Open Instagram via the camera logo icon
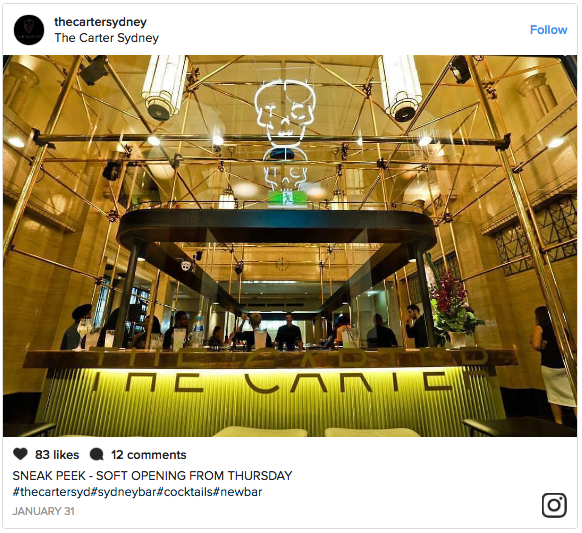The height and width of the screenshot is (533, 582). [554, 505]
